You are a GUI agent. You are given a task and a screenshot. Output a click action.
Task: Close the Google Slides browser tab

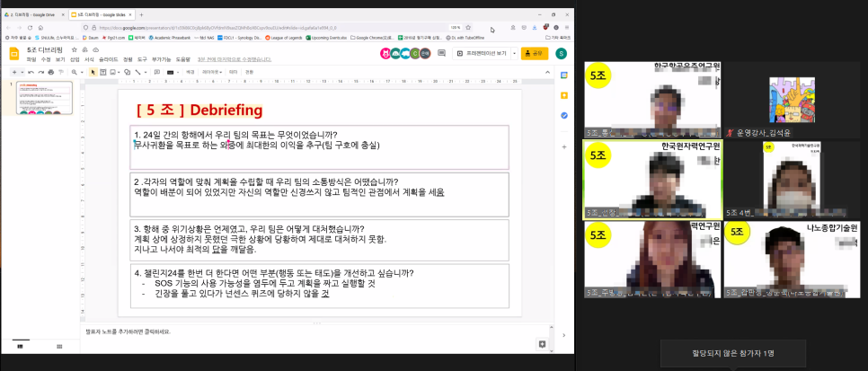129,15
